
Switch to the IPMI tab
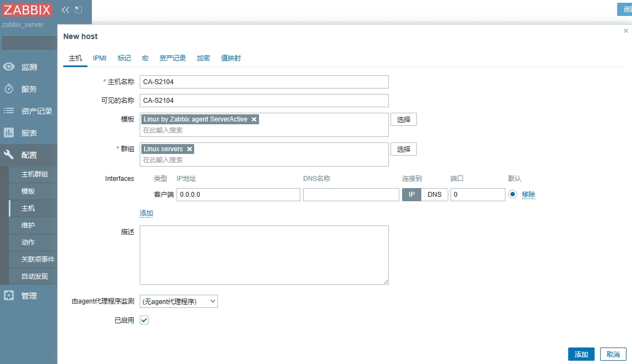[x=100, y=58]
